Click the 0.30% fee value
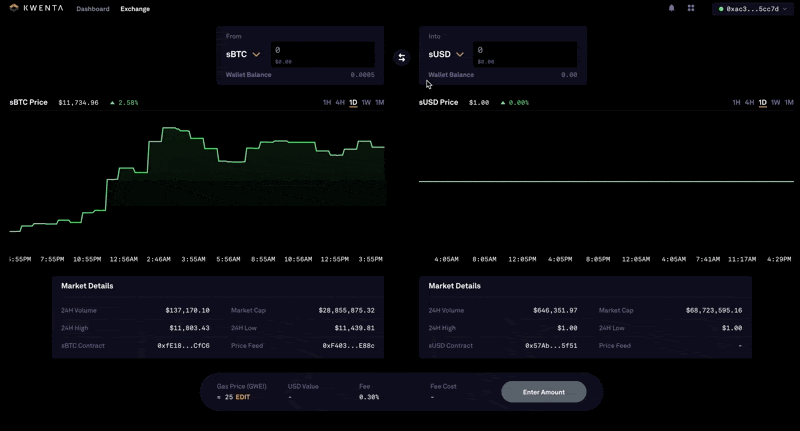The width and height of the screenshot is (800, 431). (368, 397)
